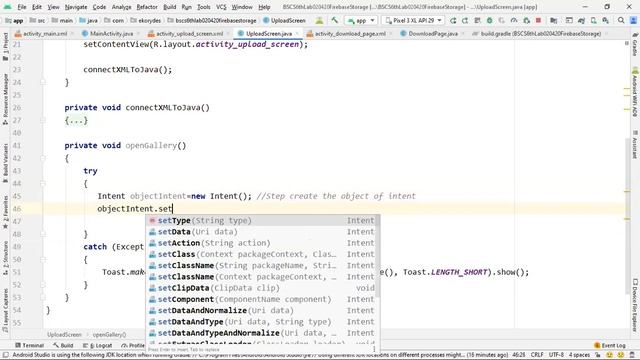Toggle the Gradle tool window

(635, 44)
